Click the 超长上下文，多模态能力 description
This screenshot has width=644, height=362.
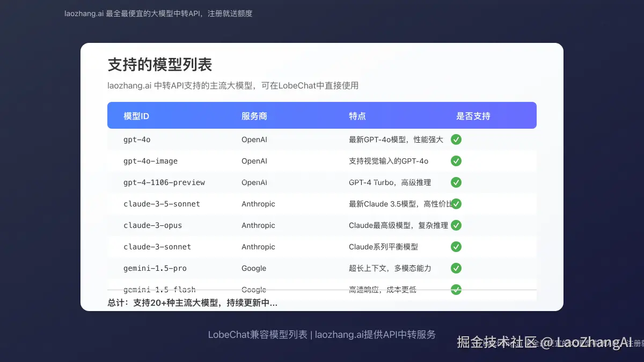point(390,268)
